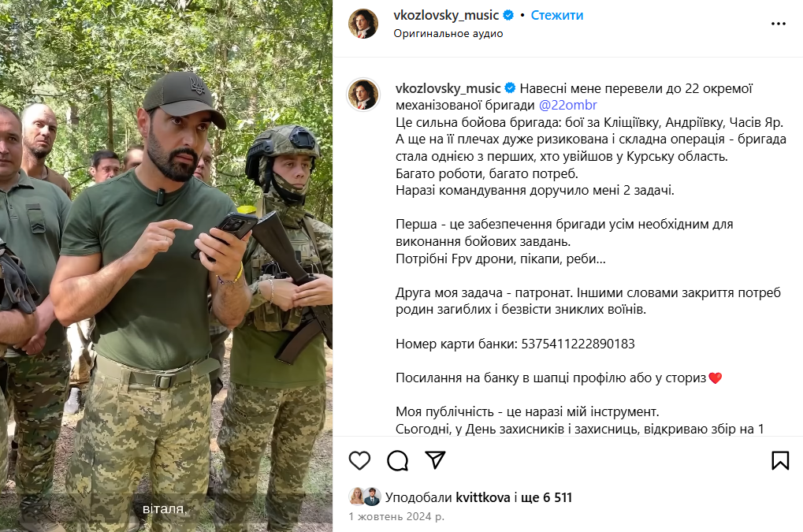Screen dimensions: 803x532
Task: Open the @22ombr mention link
Action: [x=568, y=105]
